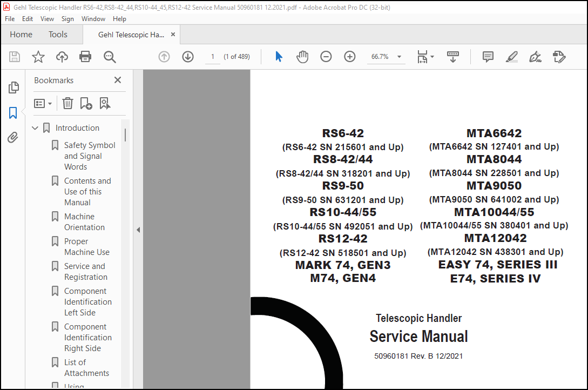Choose the Selection arrow tool
This screenshot has height=390, width=588.
pyautogui.click(x=279, y=57)
